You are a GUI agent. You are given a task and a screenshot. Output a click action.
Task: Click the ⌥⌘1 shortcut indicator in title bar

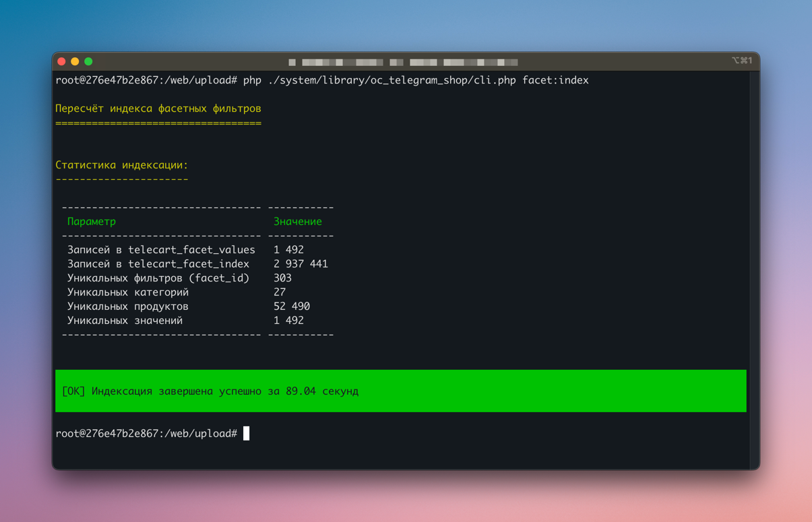pyautogui.click(x=741, y=61)
